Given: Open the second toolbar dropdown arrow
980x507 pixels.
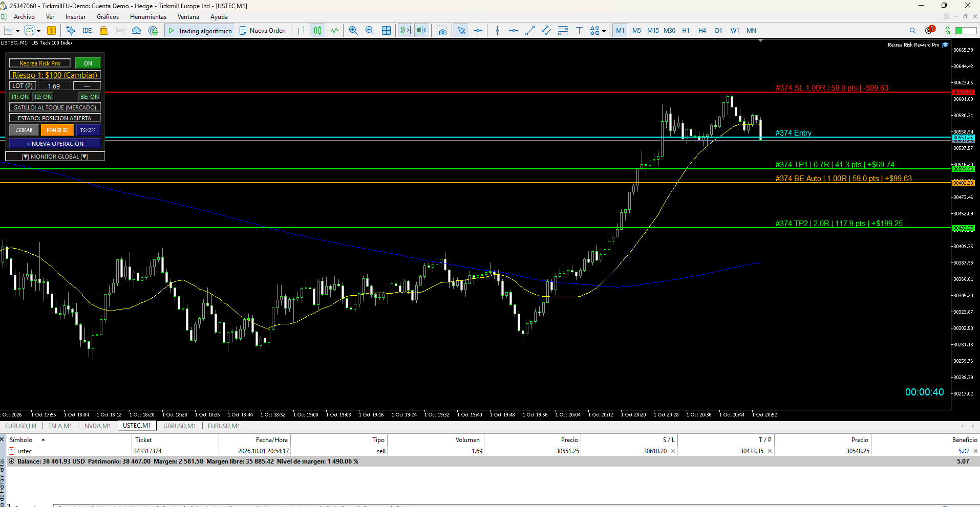Looking at the screenshot, I should 38,31.
